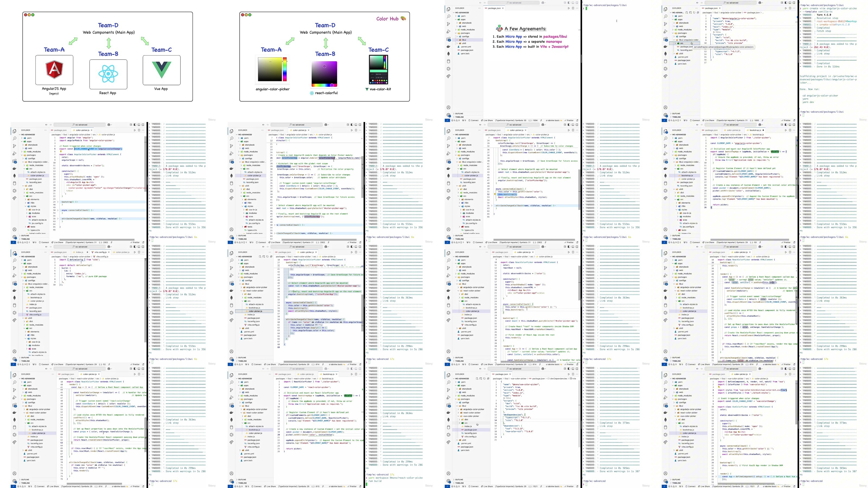Click Live Share in the 'A Few Agreements' status bar
This screenshot has width=868, height=488.
(487, 121)
